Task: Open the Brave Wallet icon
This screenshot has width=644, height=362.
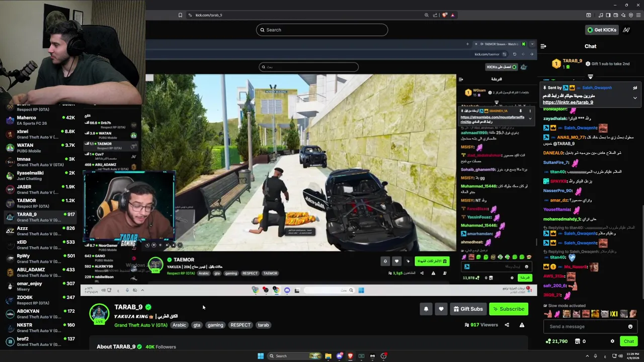Action: pos(615,15)
